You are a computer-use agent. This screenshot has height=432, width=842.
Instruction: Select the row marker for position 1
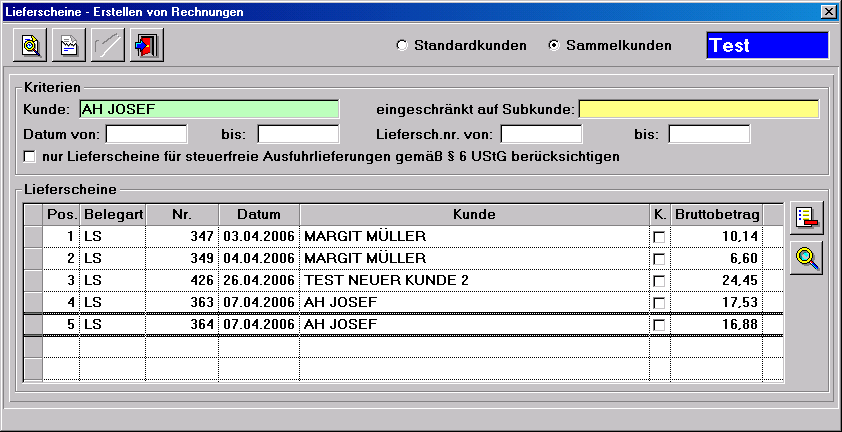(x=33, y=237)
